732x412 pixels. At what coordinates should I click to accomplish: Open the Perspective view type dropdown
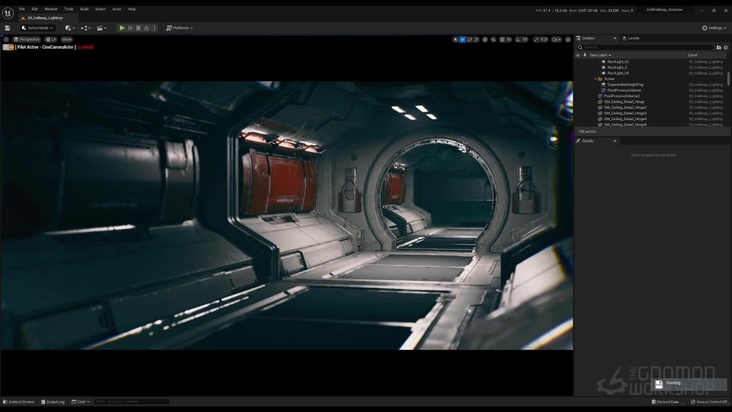pos(27,40)
